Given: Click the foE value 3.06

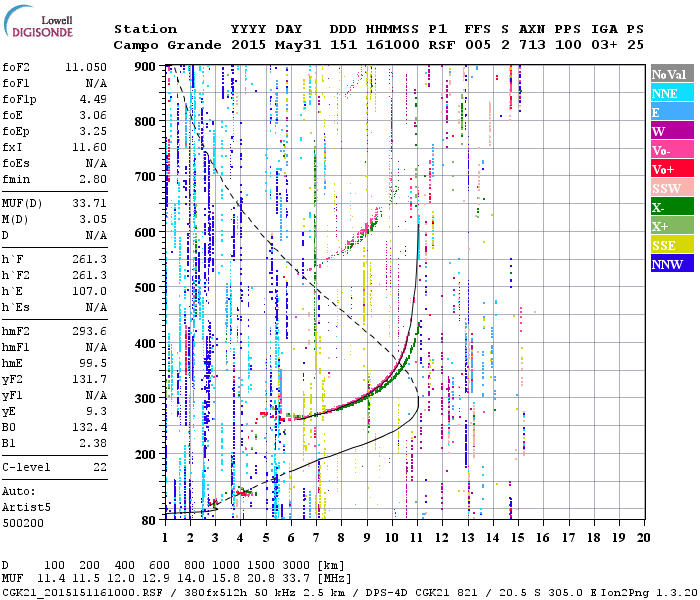Looking at the screenshot, I should click(x=93, y=115).
